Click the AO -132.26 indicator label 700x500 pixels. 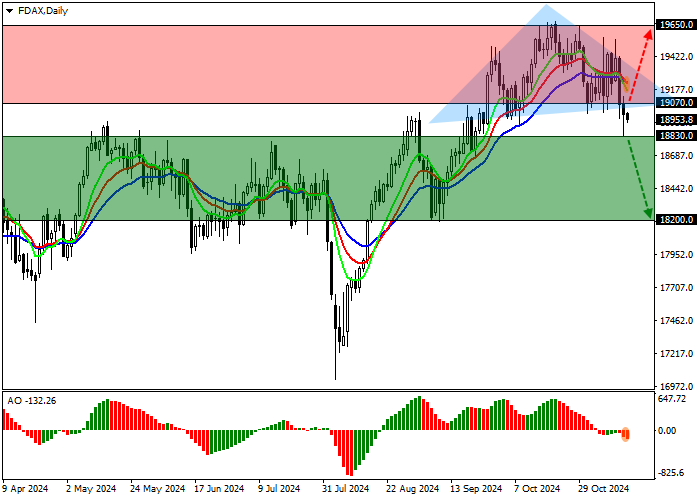32,401
